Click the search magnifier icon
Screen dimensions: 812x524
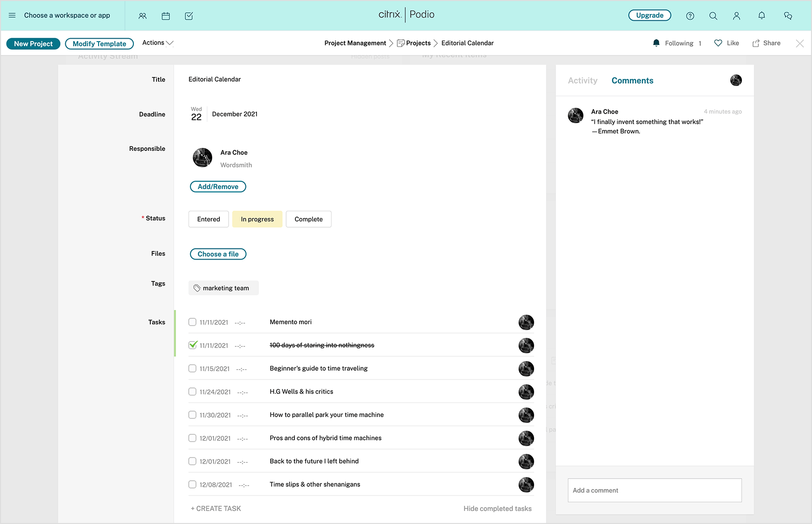point(713,16)
